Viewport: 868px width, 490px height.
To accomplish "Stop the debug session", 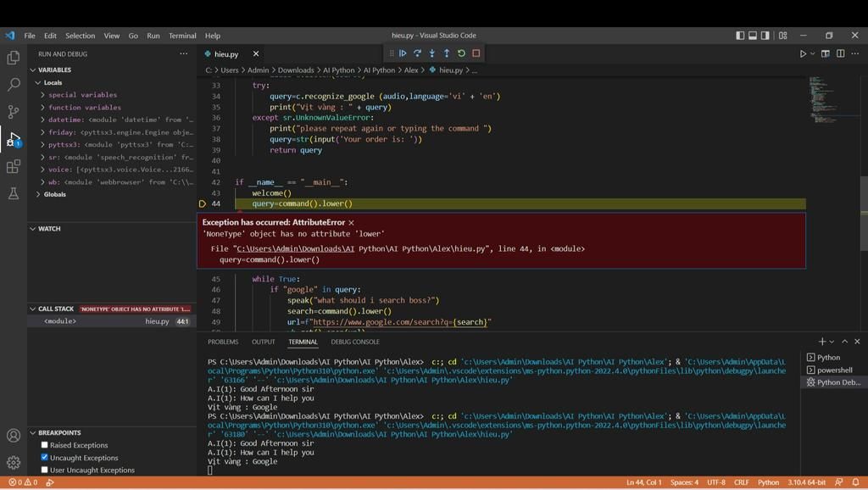I will [x=476, y=53].
